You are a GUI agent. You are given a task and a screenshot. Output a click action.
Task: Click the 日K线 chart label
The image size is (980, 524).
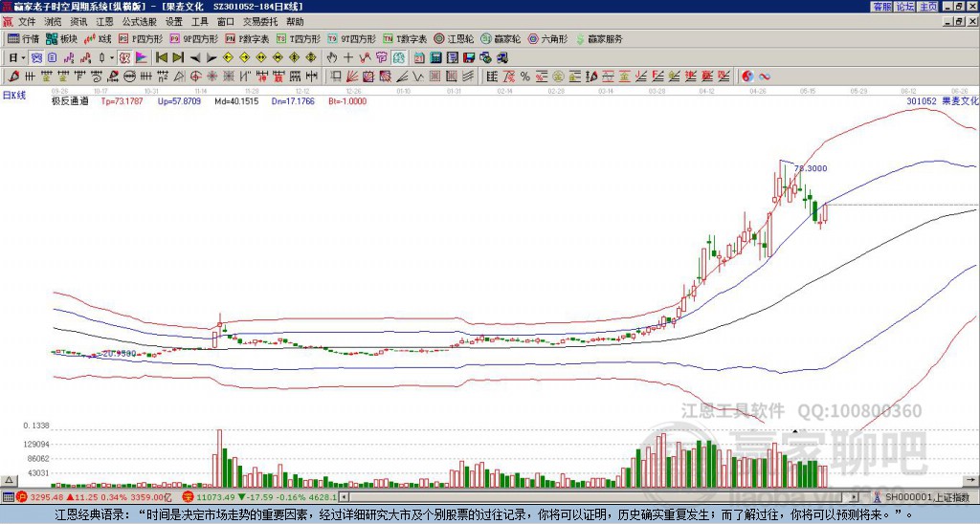pyautogui.click(x=13, y=96)
